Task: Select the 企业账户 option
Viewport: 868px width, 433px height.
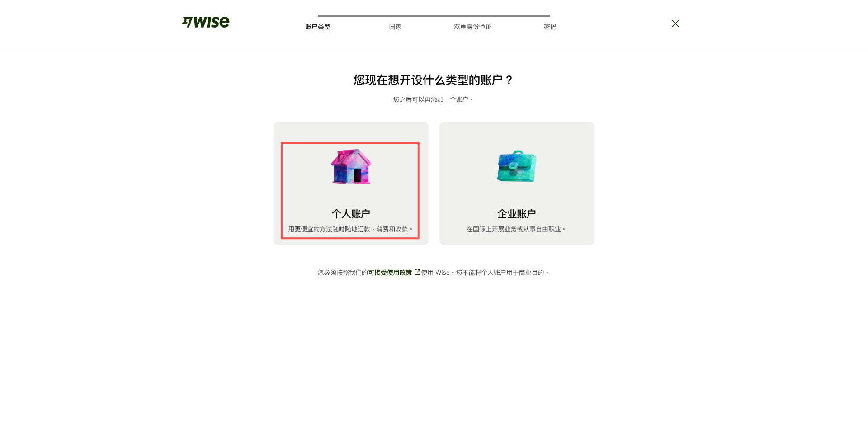Action: [516, 183]
